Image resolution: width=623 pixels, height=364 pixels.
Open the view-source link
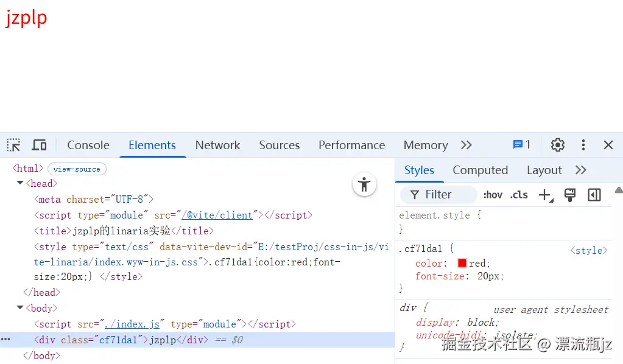77,168
